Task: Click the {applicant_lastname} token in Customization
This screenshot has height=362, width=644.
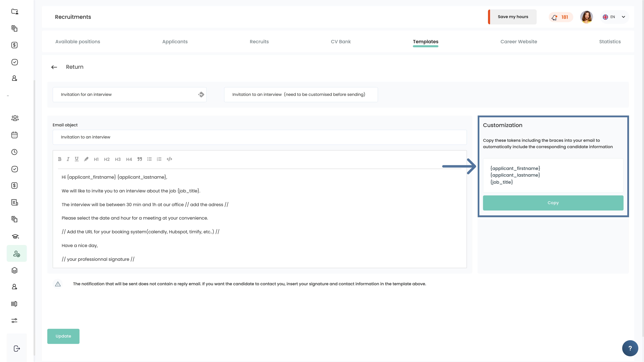Action: [515, 175]
